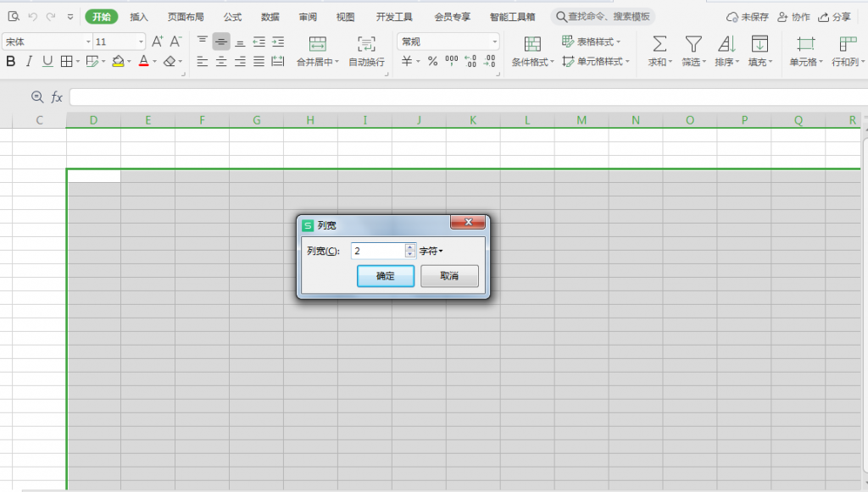Click the Fill icon
Screen dimensions: 868x492
pyautogui.click(x=759, y=44)
